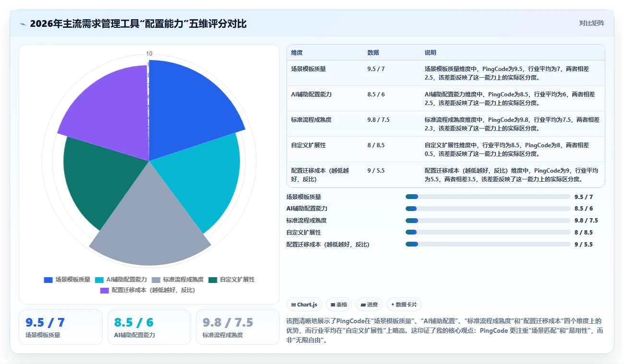The image size is (624, 364).
Task: Click the chart axis label 10
Action: 149,54
